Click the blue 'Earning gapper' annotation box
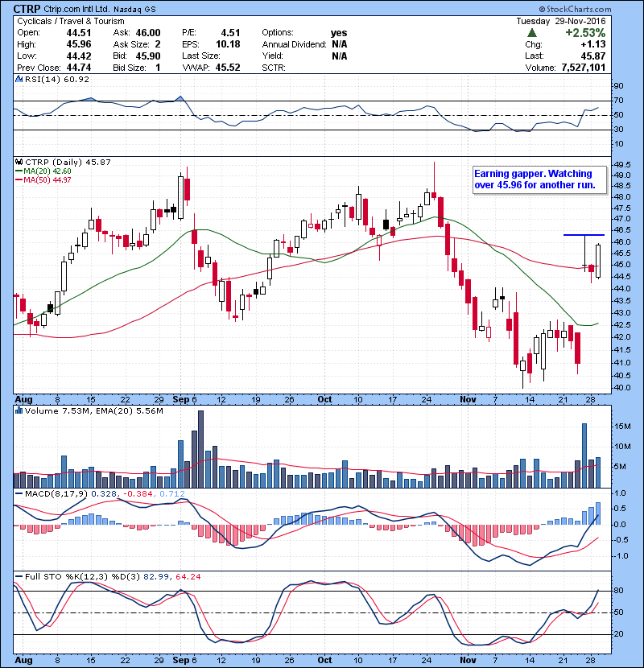 click(x=539, y=179)
